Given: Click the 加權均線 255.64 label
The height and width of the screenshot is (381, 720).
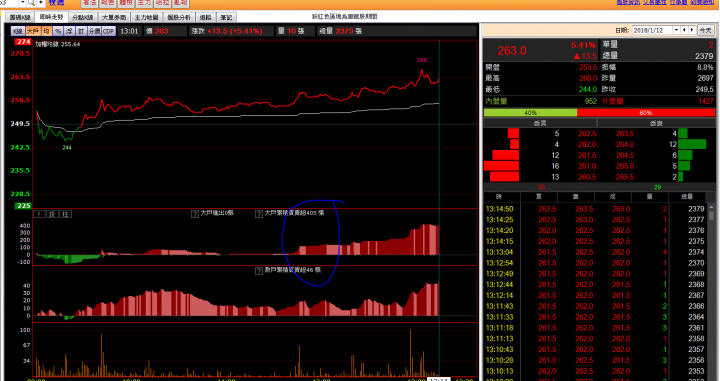Looking at the screenshot, I should click(58, 45).
